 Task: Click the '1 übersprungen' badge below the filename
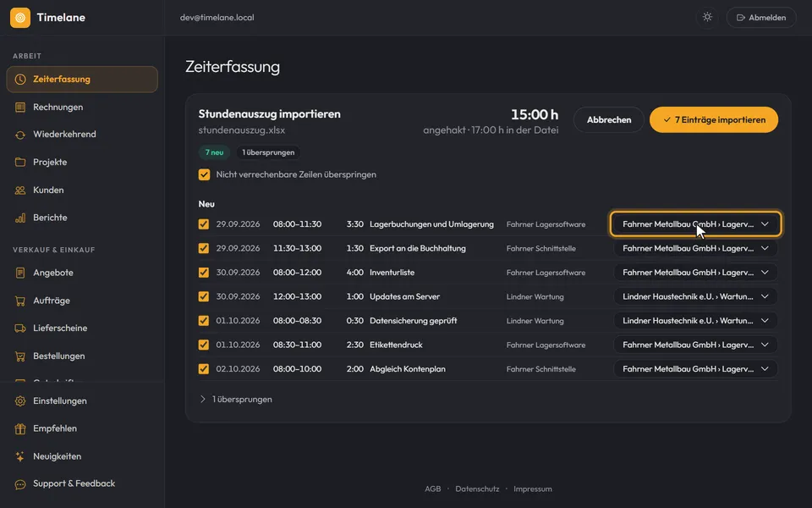point(268,152)
